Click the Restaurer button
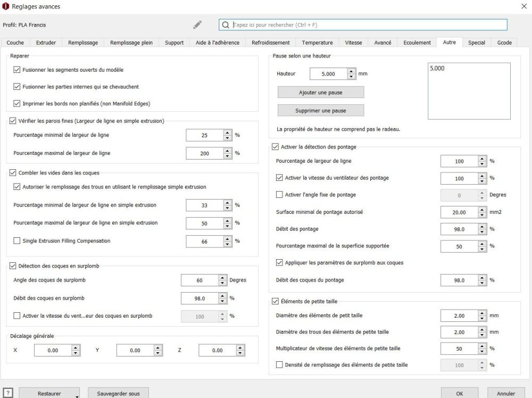The width and height of the screenshot is (532, 398). click(49, 393)
